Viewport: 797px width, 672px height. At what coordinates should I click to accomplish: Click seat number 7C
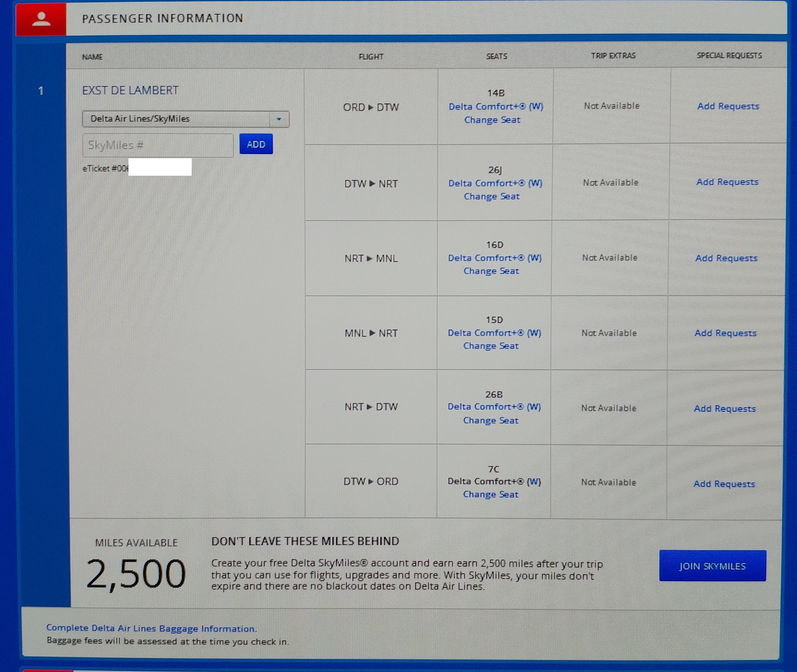(x=493, y=469)
